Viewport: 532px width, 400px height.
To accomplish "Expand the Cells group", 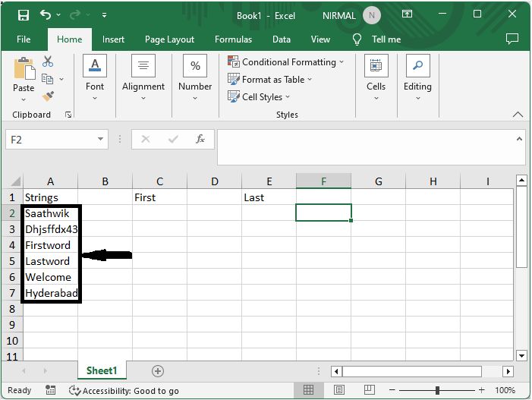I will pyautogui.click(x=376, y=77).
